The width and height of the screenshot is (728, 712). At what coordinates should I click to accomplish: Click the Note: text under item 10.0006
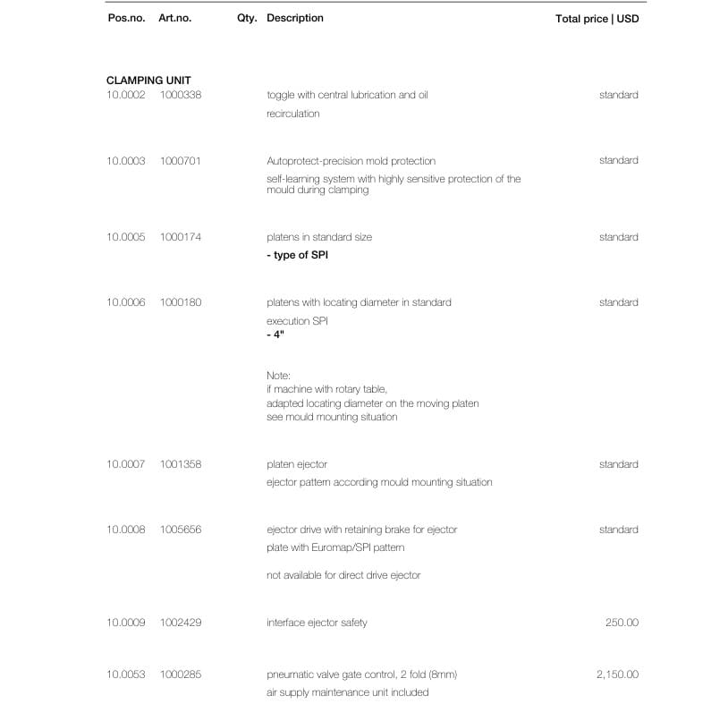click(278, 376)
